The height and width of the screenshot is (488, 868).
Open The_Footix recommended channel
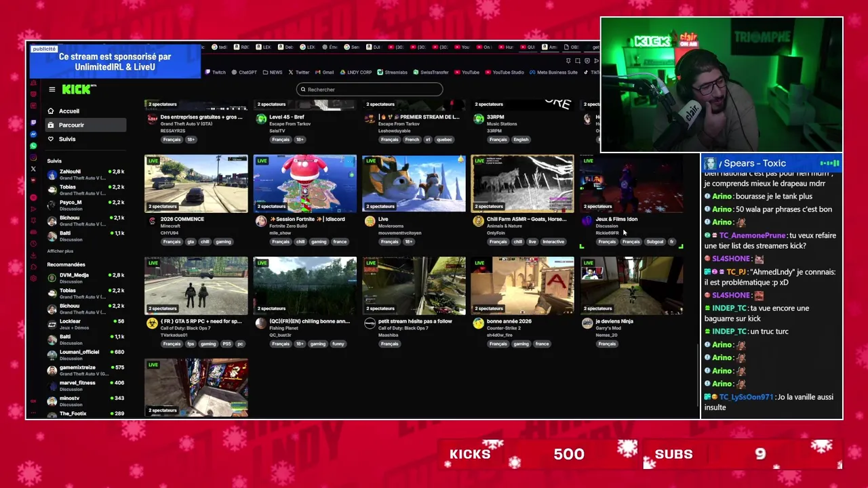[x=85, y=413]
